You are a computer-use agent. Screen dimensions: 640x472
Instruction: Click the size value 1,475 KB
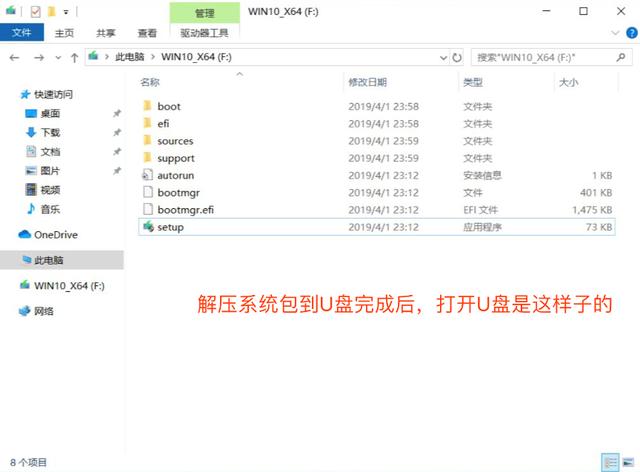592,210
